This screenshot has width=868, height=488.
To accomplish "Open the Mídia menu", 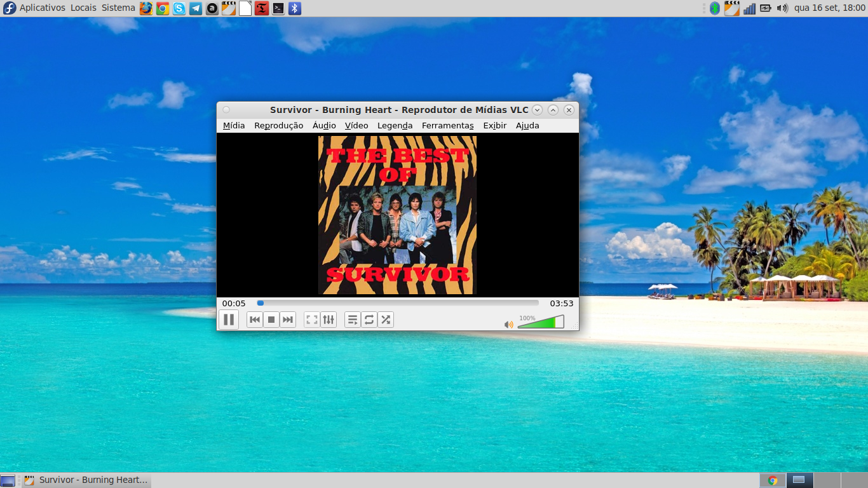I will pyautogui.click(x=234, y=126).
